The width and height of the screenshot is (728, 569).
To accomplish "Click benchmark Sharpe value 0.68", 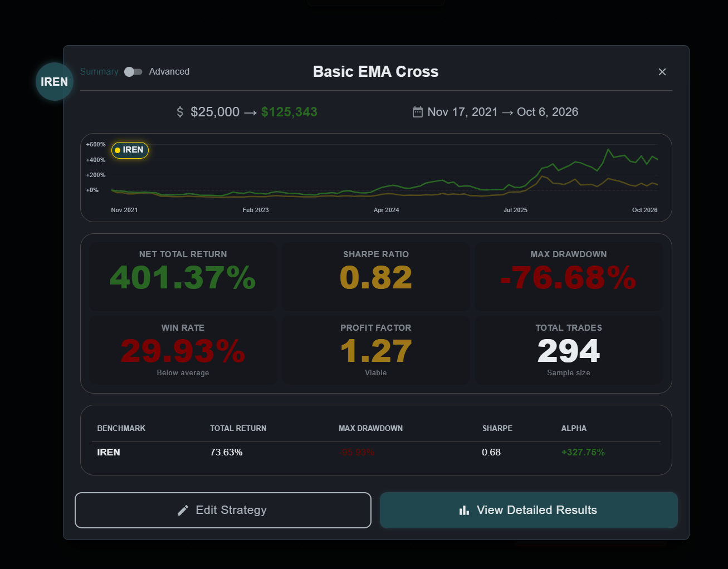I will coord(491,452).
